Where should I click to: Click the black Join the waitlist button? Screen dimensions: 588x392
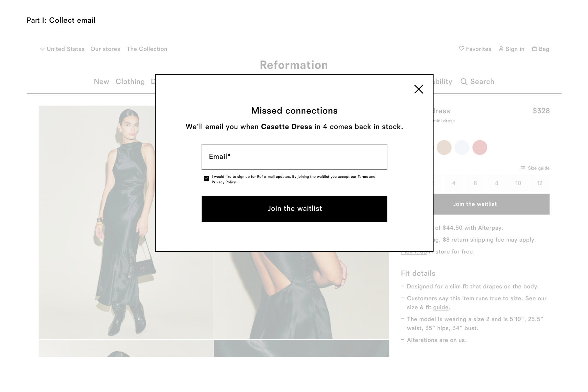pos(294,209)
